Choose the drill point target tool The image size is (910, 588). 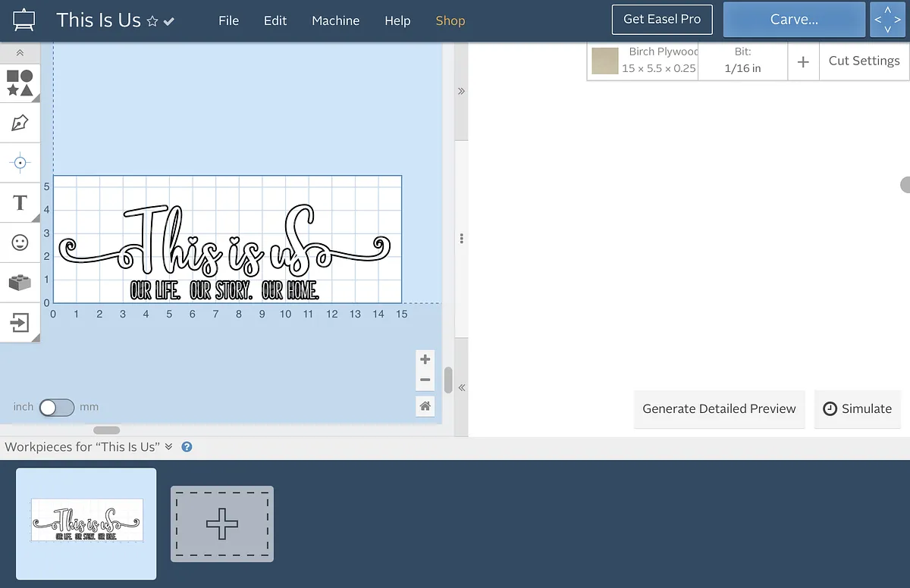20,163
